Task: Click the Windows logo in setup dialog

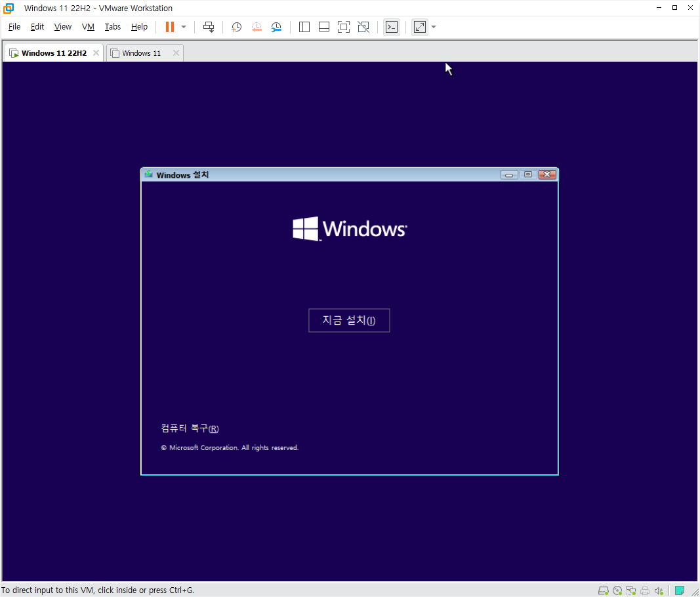Action: (x=350, y=228)
